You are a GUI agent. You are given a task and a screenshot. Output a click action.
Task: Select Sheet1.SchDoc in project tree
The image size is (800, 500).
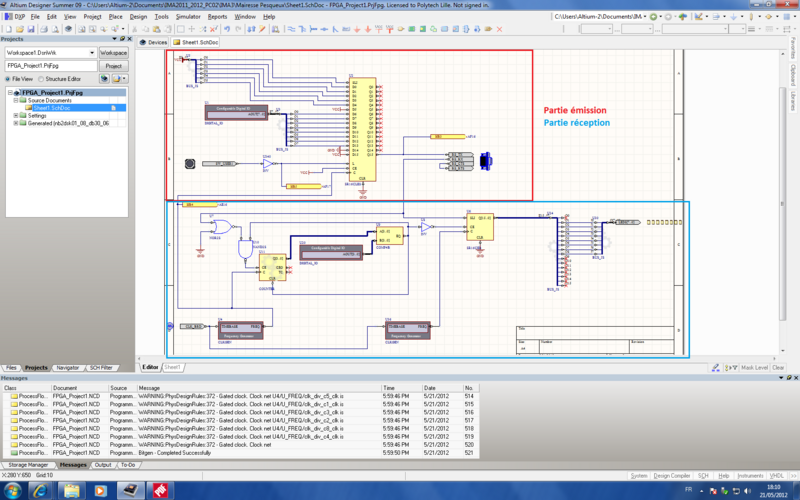pyautogui.click(x=52, y=107)
